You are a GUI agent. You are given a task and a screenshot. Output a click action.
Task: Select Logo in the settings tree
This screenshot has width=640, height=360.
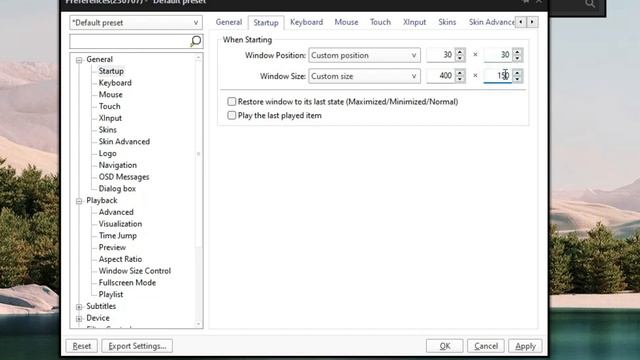(107, 153)
